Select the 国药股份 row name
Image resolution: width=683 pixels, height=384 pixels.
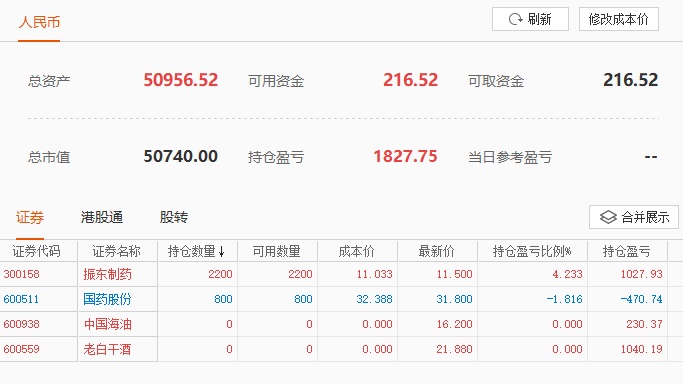pyautogui.click(x=107, y=299)
